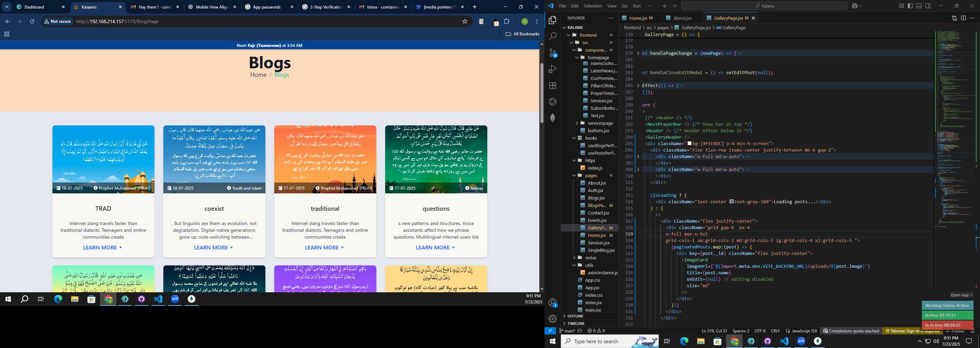
Task: Click LEARN MORE on the TRAD card
Action: click(x=103, y=248)
